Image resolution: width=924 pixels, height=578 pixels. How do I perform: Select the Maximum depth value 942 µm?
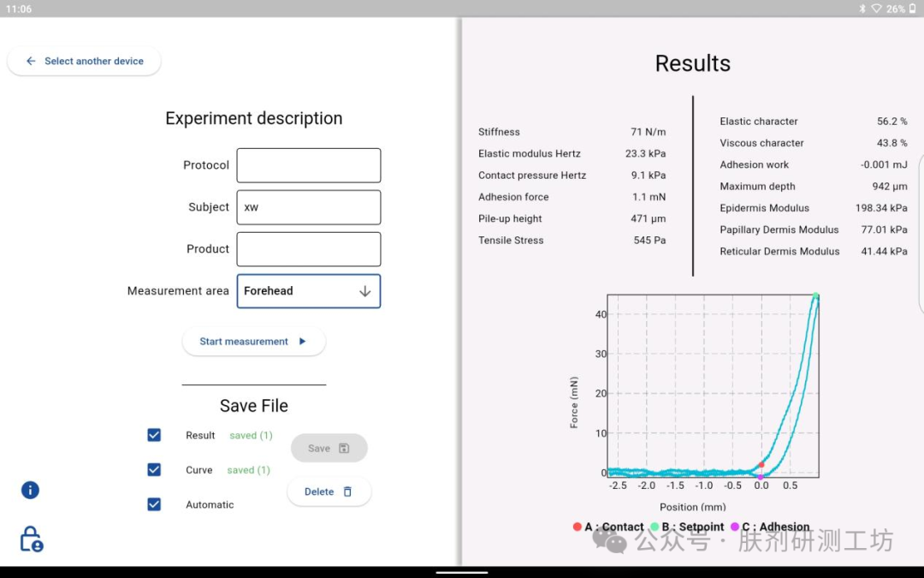click(890, 187)
